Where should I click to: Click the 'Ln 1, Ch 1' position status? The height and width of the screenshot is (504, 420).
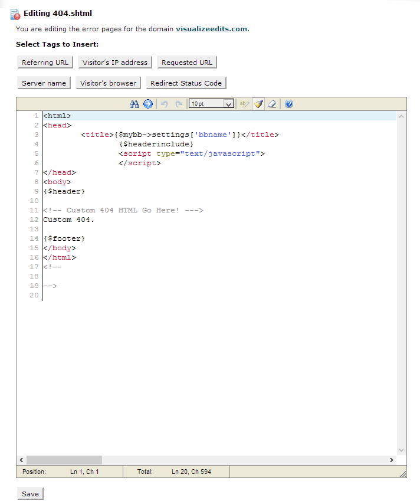84,472
